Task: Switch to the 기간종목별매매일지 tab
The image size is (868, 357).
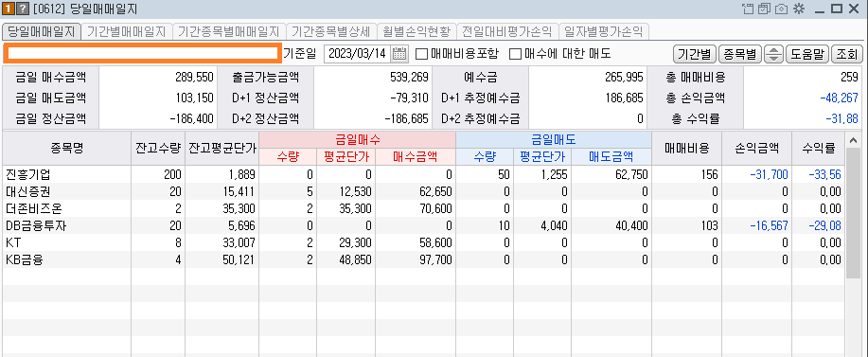Action: (x=229, y=31)
